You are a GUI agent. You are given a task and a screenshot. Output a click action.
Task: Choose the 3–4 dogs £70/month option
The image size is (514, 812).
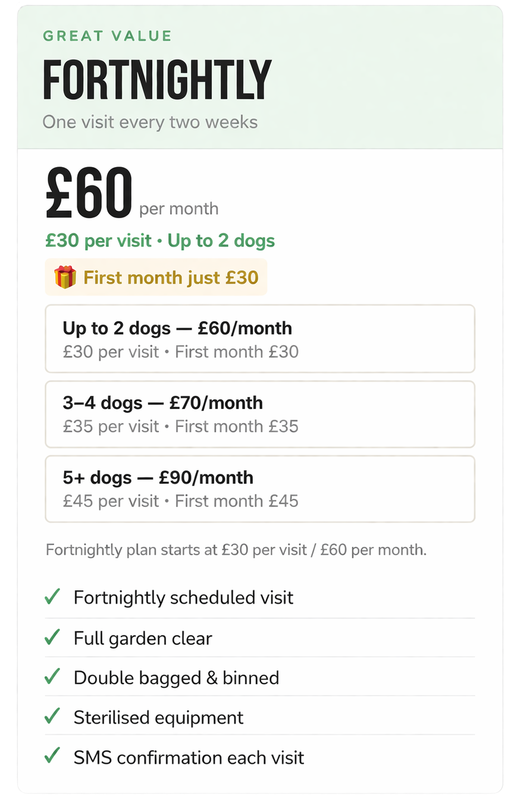coord(260,414)
